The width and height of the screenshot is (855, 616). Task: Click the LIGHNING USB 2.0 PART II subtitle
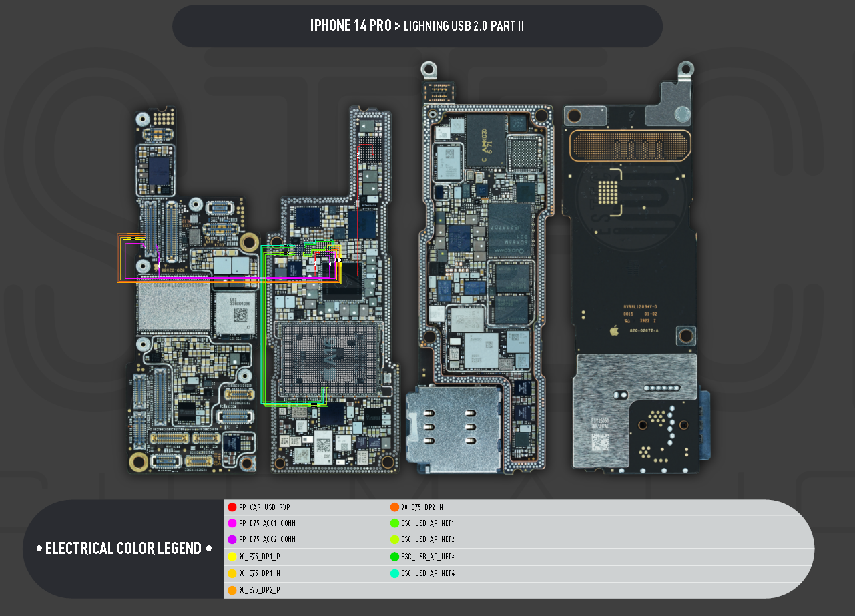click(464, 26)
